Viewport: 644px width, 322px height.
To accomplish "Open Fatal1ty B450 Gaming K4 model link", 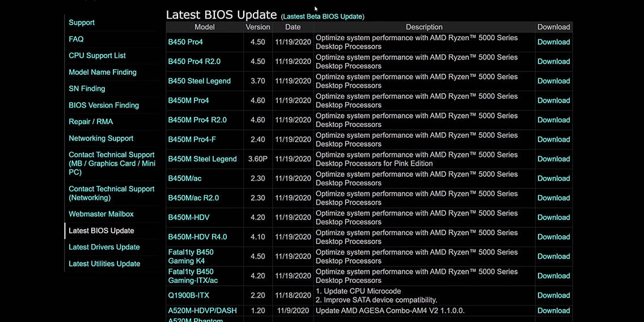I will pos(190,256).
